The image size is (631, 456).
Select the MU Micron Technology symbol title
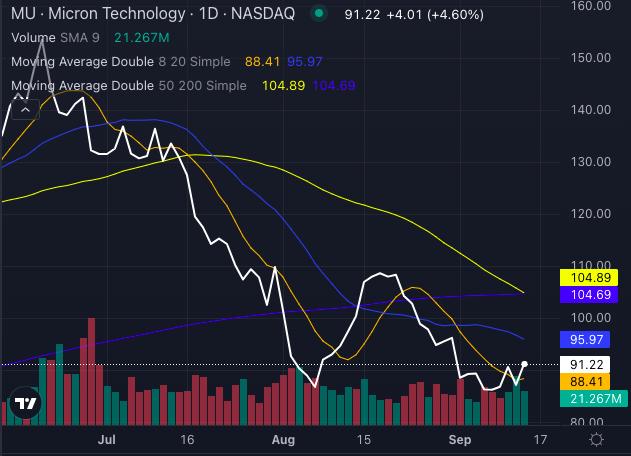[153, 14]
